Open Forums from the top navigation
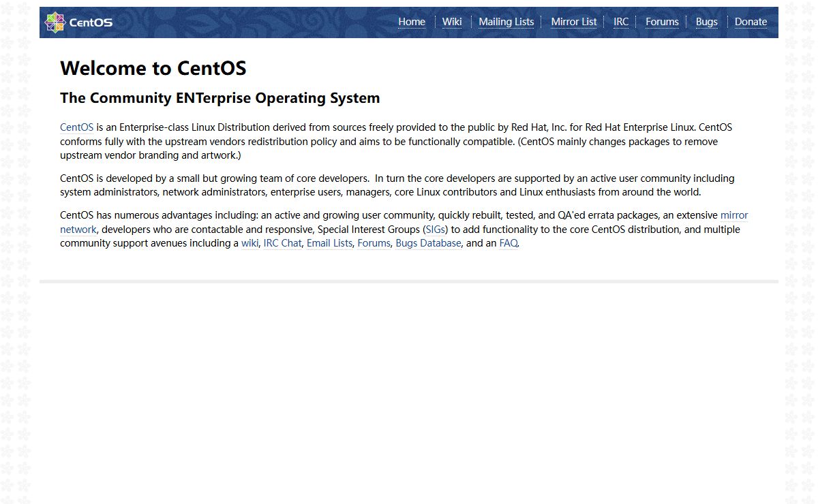This screenshot has height=504, width=818. (x=662, y=22)
